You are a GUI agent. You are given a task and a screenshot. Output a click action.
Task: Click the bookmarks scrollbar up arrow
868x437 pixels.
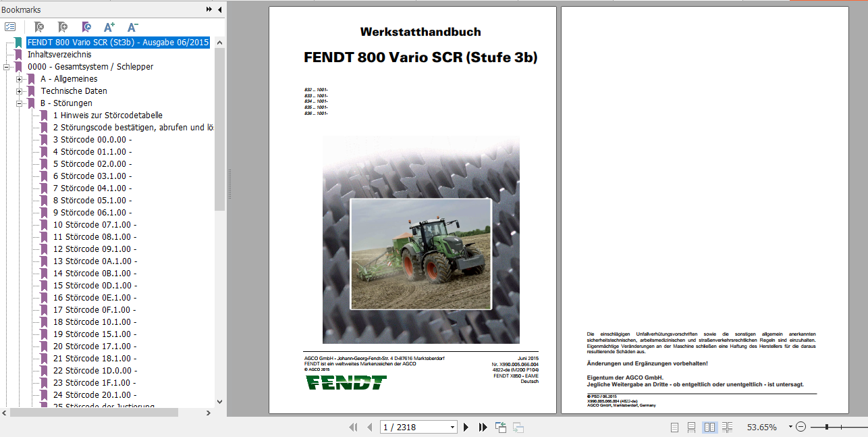[x=220, y=42]
